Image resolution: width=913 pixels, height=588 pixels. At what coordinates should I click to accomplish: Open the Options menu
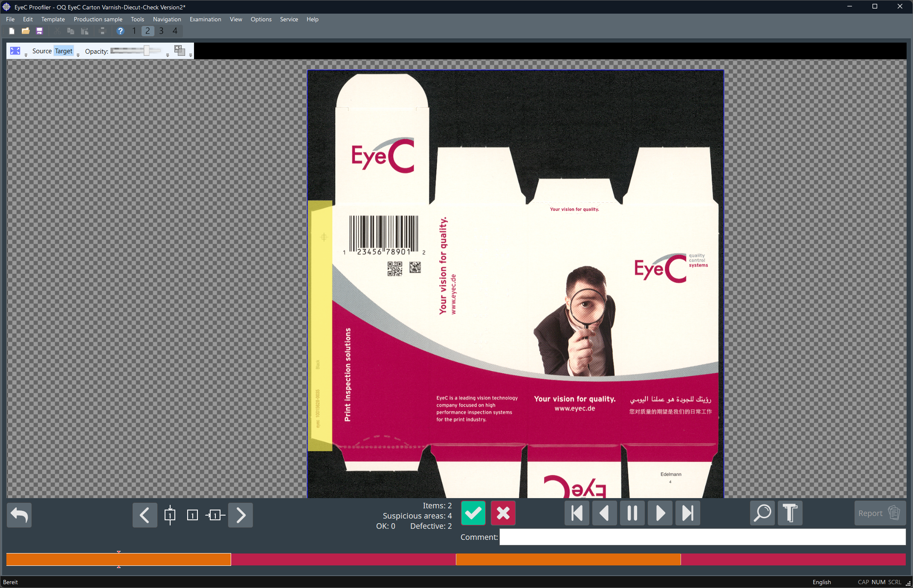pyautogui.click(x=261, y=19)
